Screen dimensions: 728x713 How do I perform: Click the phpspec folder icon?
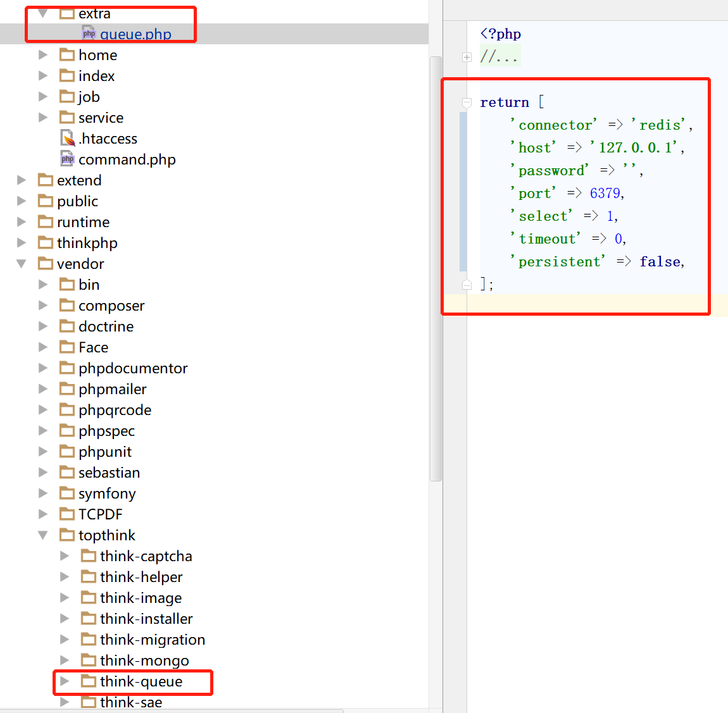tap(67, 430)
